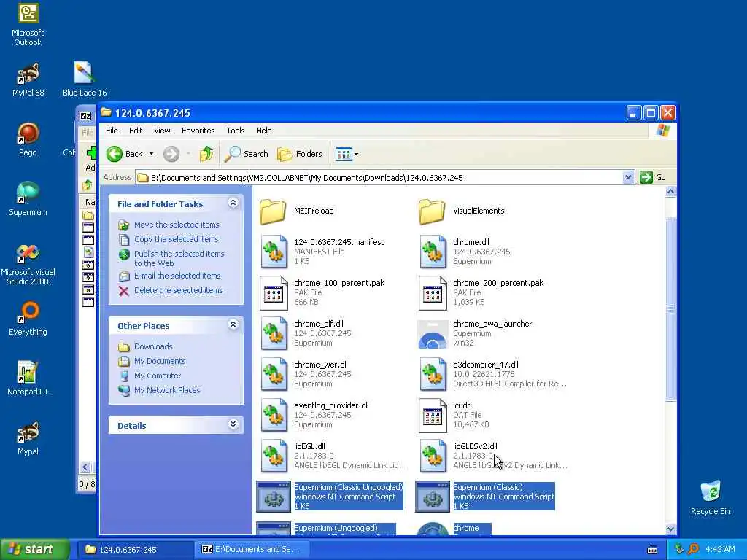Collapse File and Folder Tasks panel

[233, 203]
